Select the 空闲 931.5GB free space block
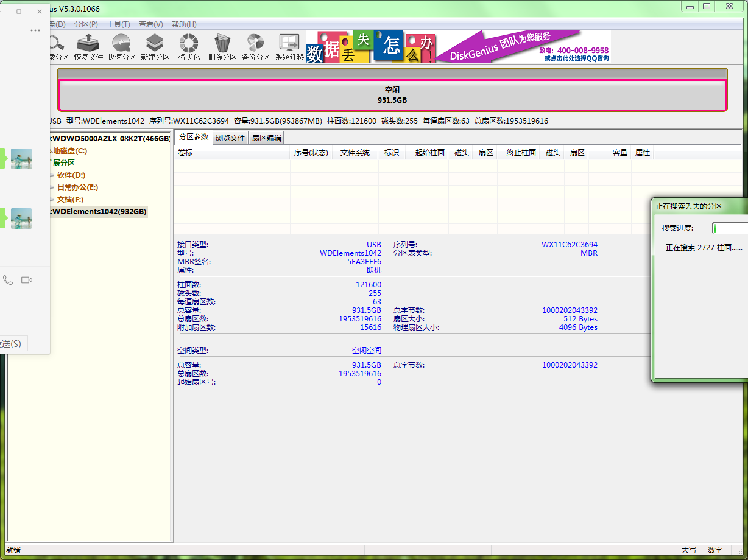This screenshot has height=560, width=748. [x=392, y=95]
